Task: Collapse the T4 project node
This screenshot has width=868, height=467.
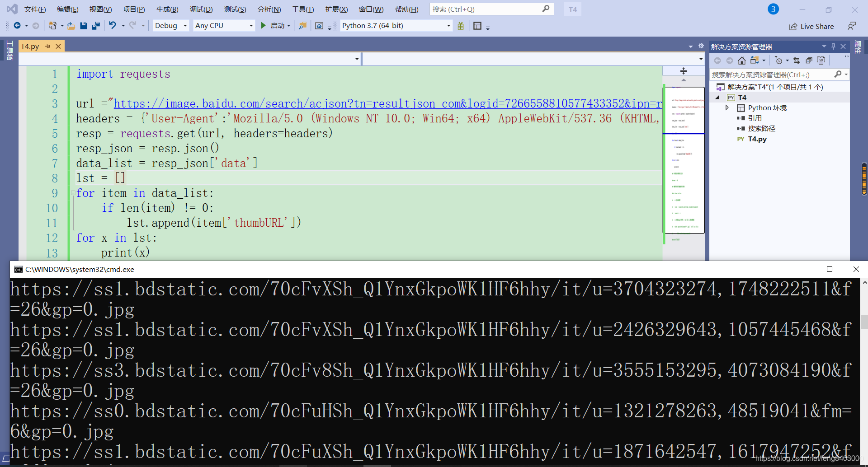Action: point(717,97)
